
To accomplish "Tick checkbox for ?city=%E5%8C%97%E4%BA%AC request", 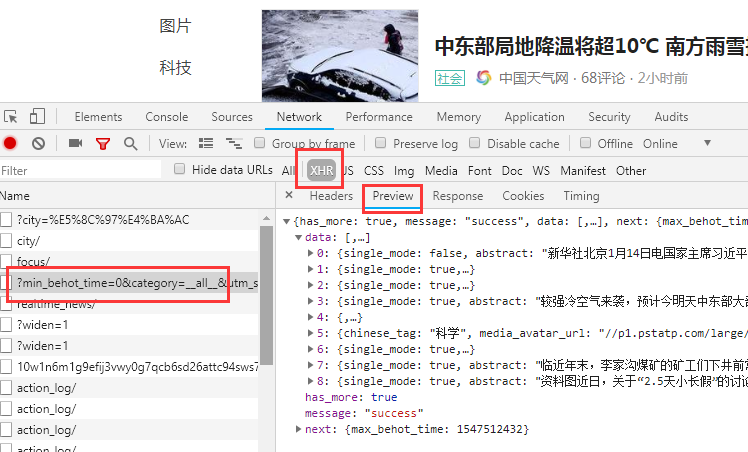I will 6,220.
